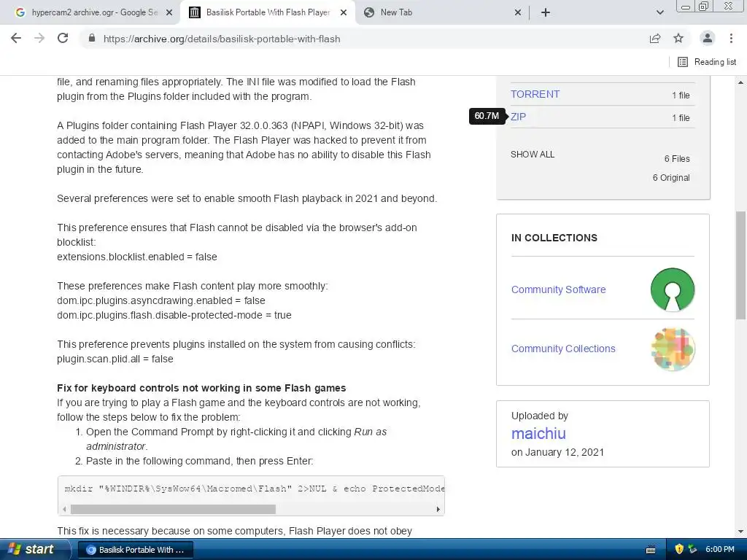747x560 pixels.
Task: Click the Community Collections colorful thumbnail
Action: click(x=673, y=349)
